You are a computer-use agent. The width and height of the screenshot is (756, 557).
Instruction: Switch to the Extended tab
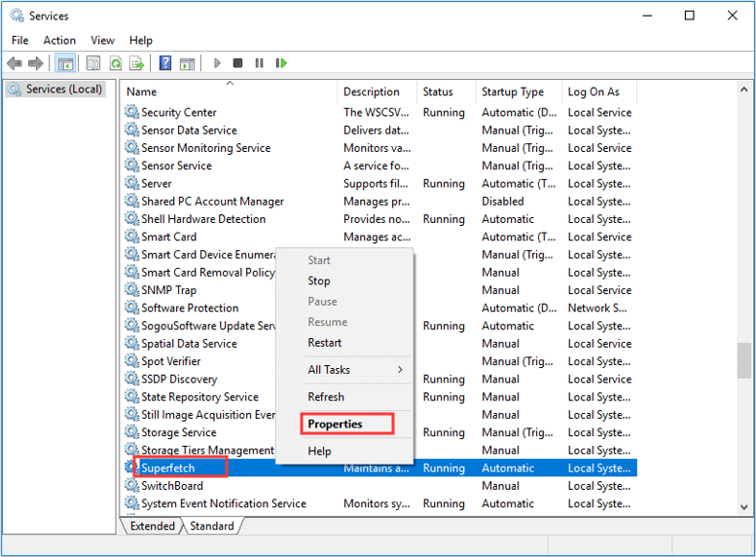point(153,526)
